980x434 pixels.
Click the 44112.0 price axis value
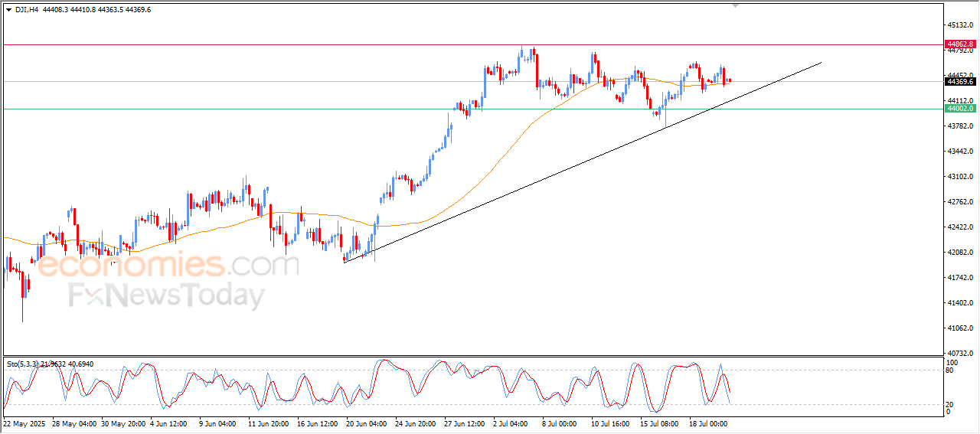click(961, 100)
